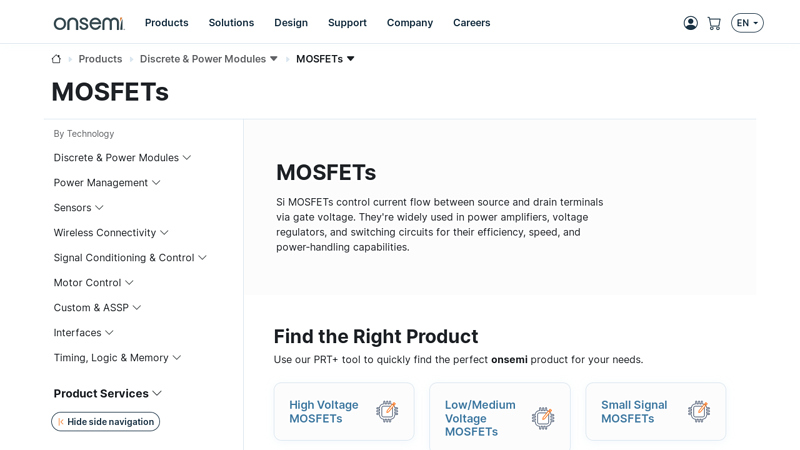
Task: Open the Support menu
Action: [347, 23]
